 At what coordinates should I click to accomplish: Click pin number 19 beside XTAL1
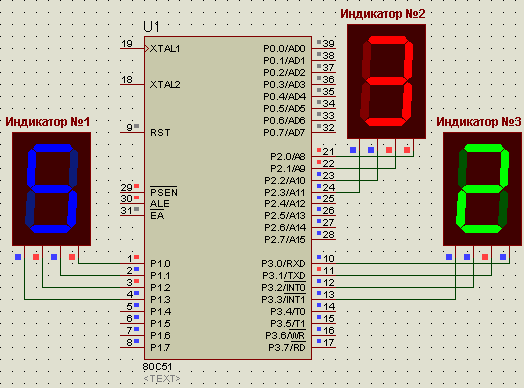[127, 44]
